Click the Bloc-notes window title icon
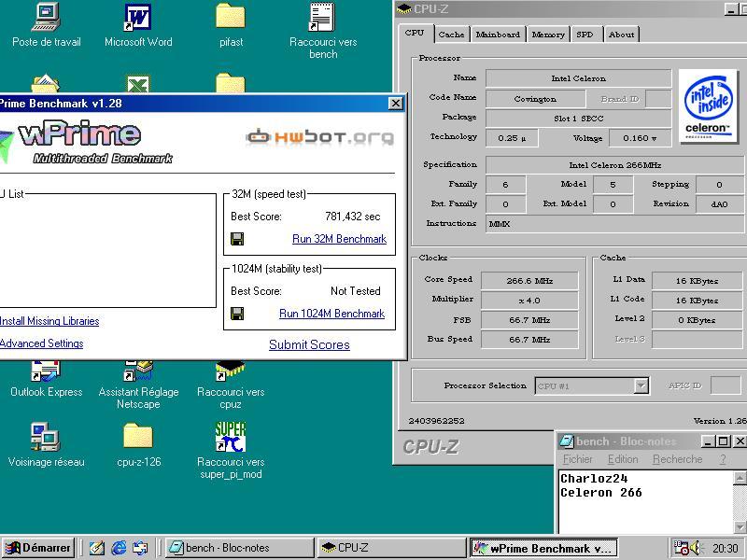The width and height of the screenshot is (747, 560). coord(567,441)
